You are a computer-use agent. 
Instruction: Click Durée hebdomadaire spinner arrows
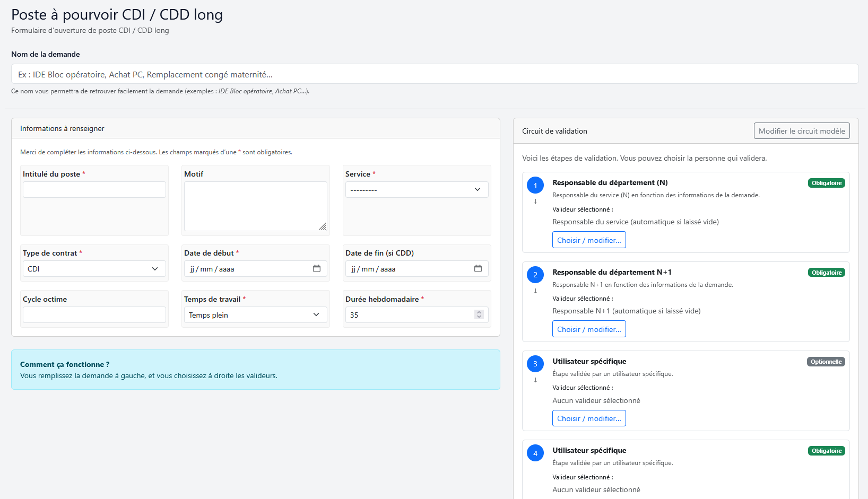pyautogui.click(x=479, y=315)
